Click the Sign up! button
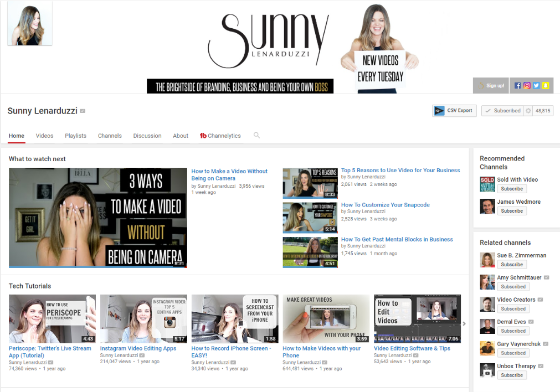 [x=491, y=85]
